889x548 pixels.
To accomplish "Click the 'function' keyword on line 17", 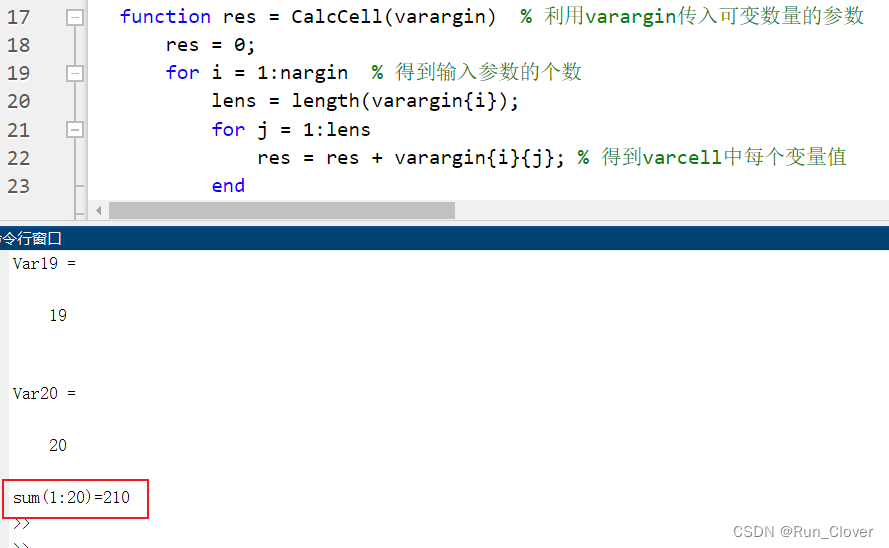I will (165, 16).
